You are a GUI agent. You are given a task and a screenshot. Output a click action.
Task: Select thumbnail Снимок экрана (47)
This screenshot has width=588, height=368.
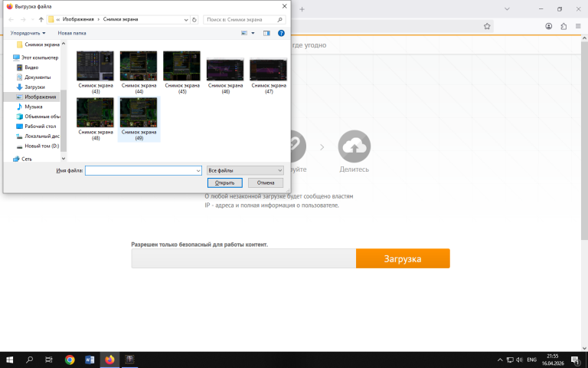coord(269,75)
